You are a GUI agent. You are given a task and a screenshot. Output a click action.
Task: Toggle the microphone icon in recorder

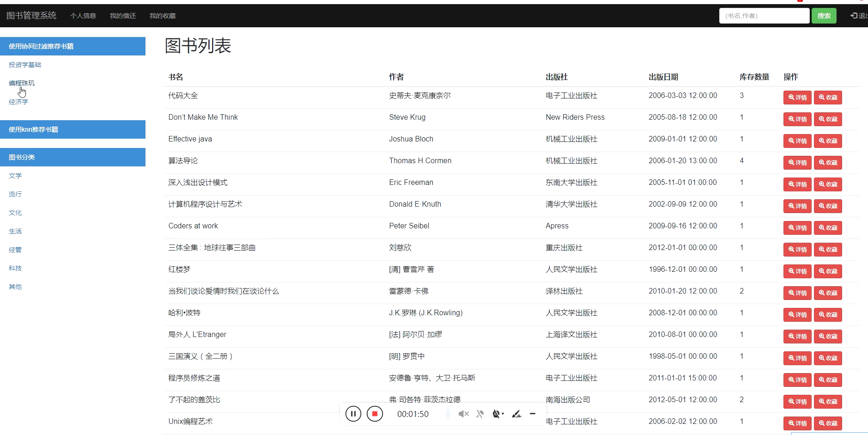click(x=480, y=414)
